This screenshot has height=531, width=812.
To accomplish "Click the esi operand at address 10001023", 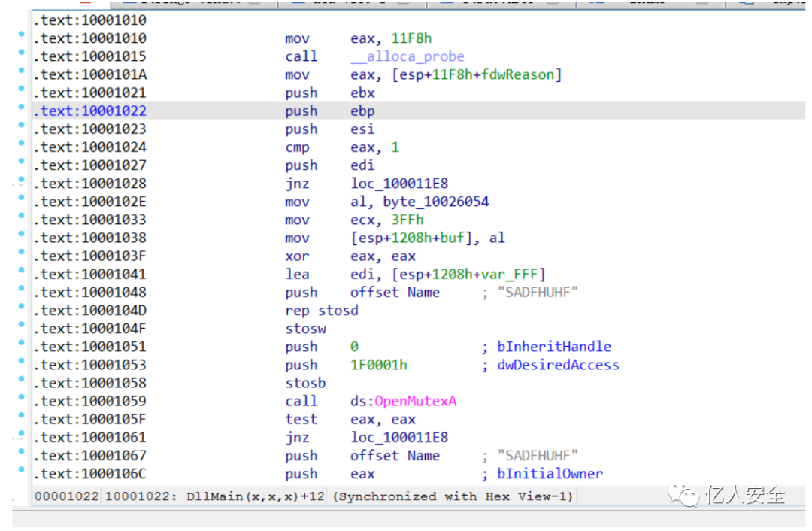I will 362,129.
